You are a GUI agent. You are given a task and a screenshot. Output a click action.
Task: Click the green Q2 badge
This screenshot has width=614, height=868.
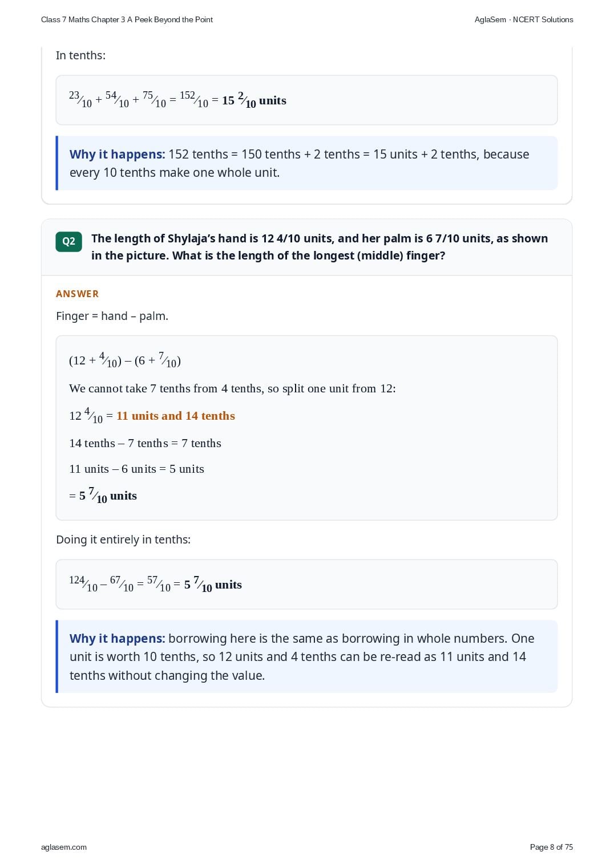[68, 241]
